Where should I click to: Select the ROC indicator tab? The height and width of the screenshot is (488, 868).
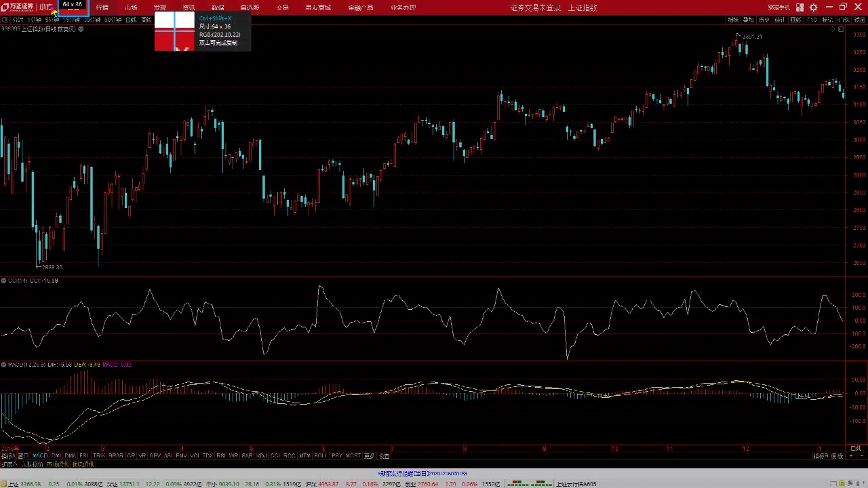click(x=289, y=455)
